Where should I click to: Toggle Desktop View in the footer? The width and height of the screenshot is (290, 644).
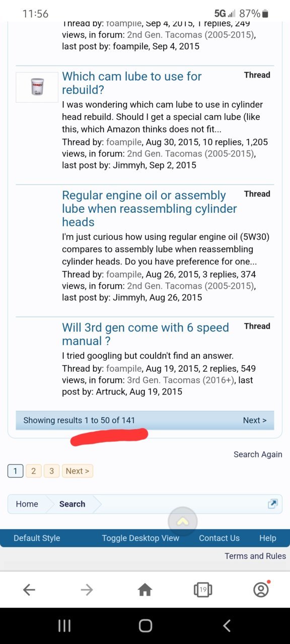[140, 538]
